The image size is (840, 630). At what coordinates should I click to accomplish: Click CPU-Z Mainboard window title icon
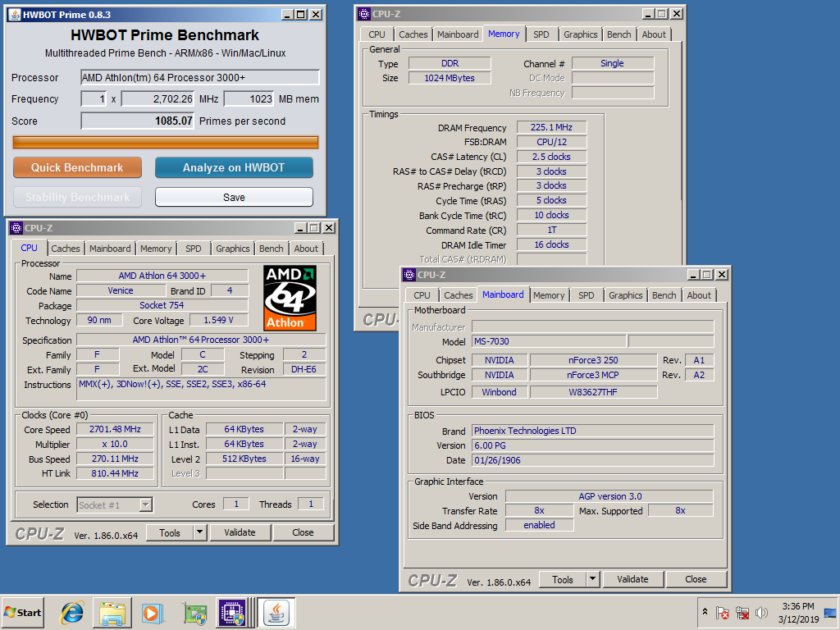[x=409, y=275]
